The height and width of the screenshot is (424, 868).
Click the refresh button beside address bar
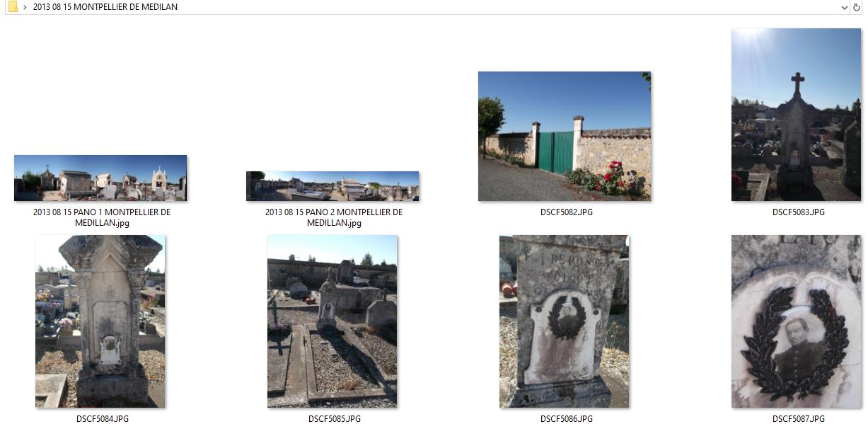click(x=857, y=7)
